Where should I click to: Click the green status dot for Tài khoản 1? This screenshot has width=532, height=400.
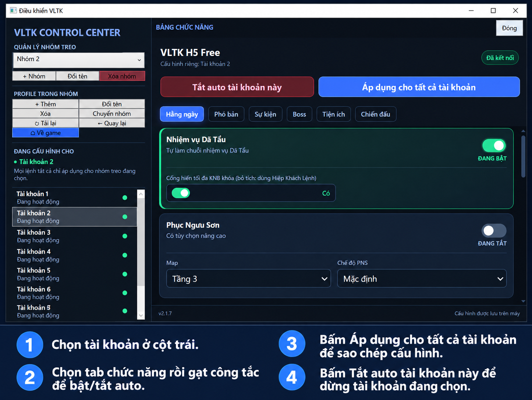click(x=125, y=198)
